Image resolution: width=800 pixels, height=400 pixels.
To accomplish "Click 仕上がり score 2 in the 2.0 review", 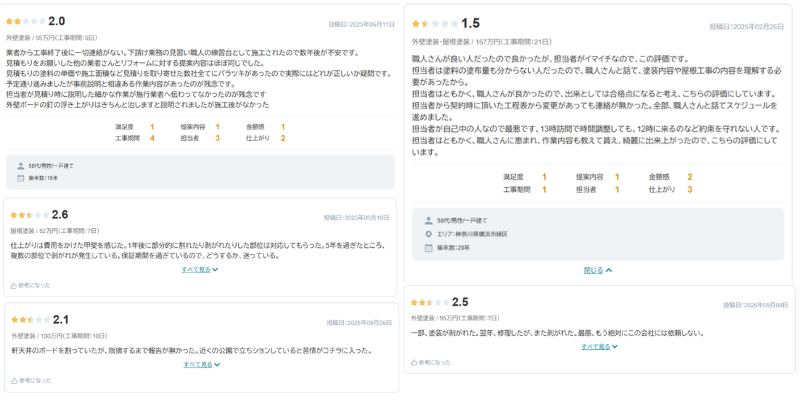I will click(283, 138).
